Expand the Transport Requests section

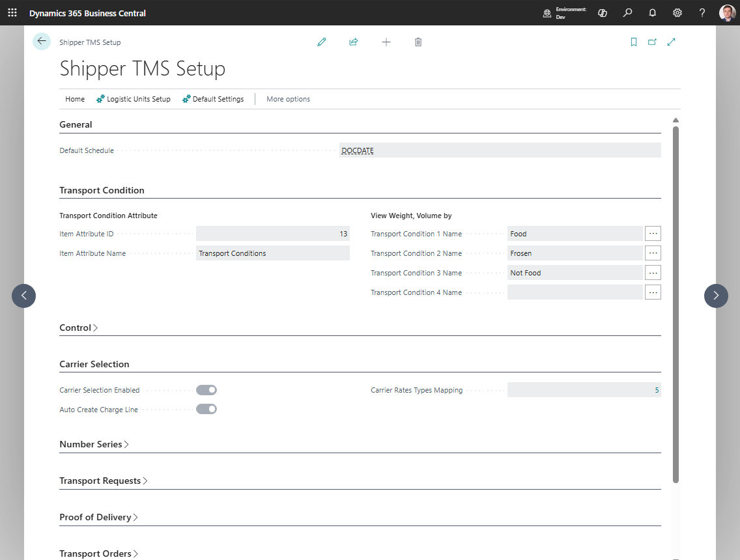pyautogui.click(x=104, y=481)
